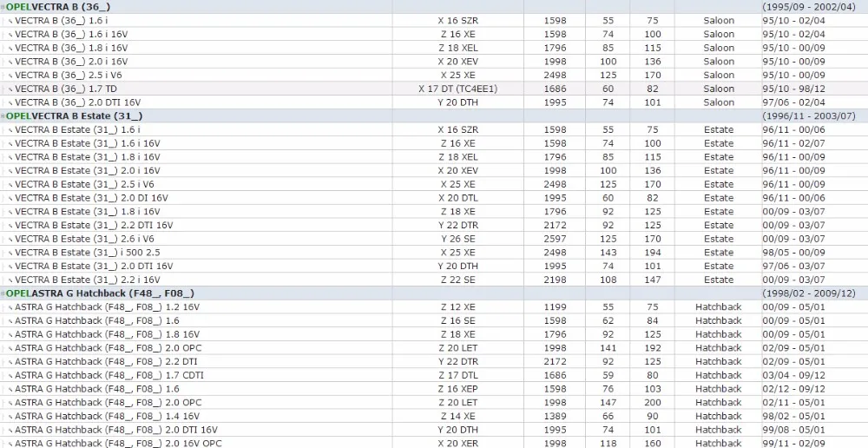Select ASTRA G Hatchback 1.8 16V row
The image size is (868, 448).
pyautogui.click(x=434, y=334)
